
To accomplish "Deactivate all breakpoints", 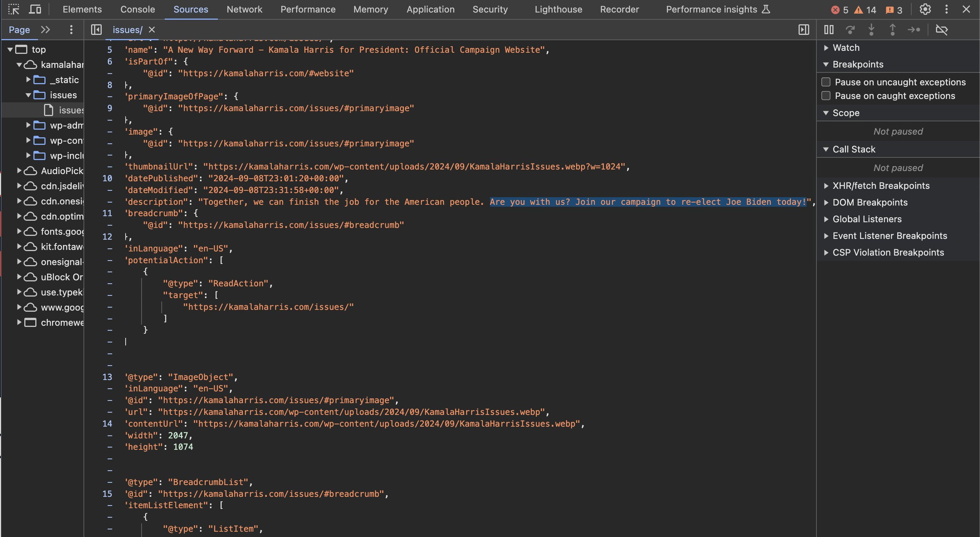I will [x=942, y=30].
